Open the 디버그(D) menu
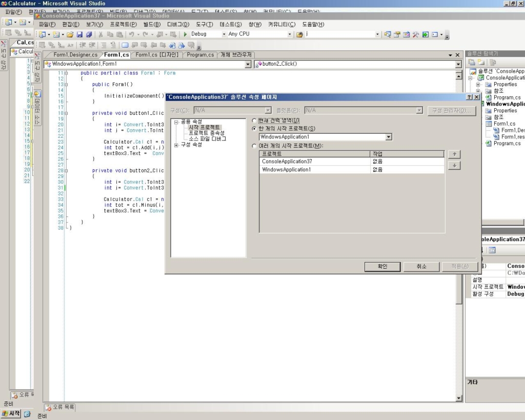525x420 pixels. (x=178, y=25)
